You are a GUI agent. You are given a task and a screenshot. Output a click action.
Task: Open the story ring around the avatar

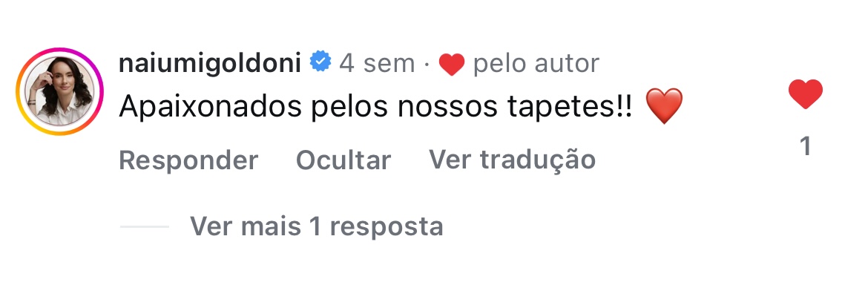pyautogui.click(x=60, y=92)
